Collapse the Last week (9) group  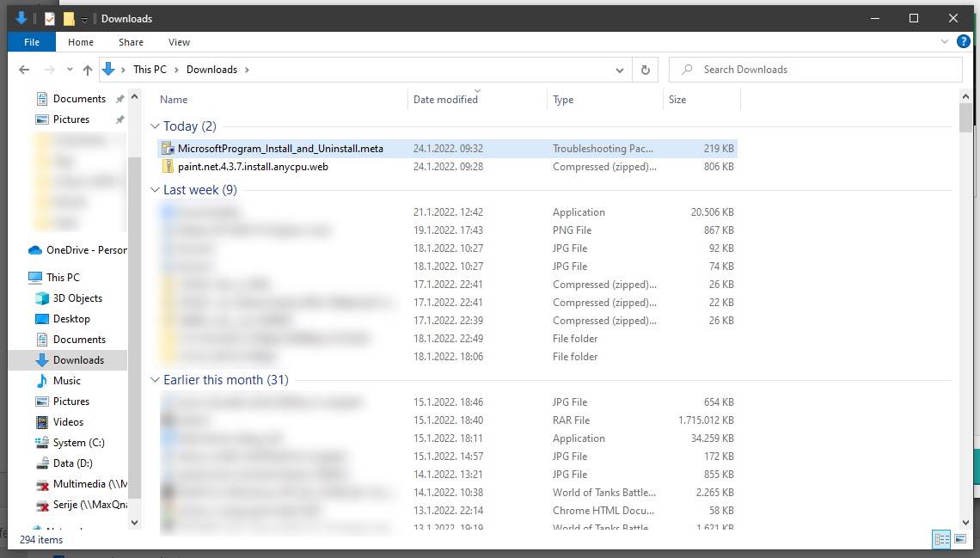click(x=155, y=190)
